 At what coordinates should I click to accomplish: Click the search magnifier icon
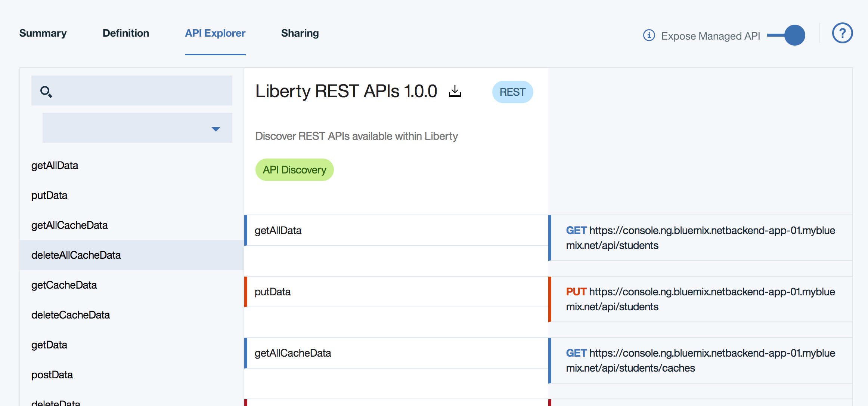[x=46, y=92]
